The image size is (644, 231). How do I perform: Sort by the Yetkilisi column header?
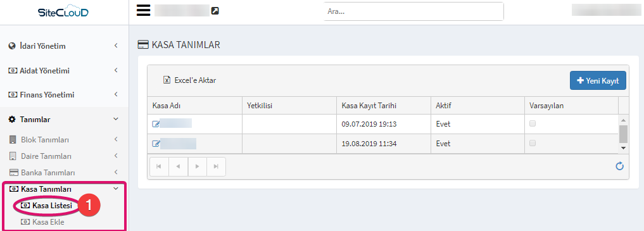[x=289, y=106]
